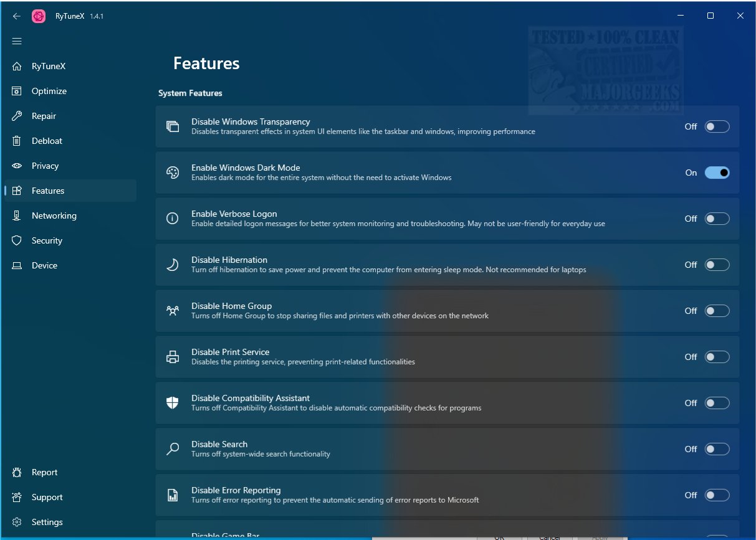Click the 'Disable Error Reporting' title text
The height and width of the screenshot is (540, 756).
tap(236, 490)
